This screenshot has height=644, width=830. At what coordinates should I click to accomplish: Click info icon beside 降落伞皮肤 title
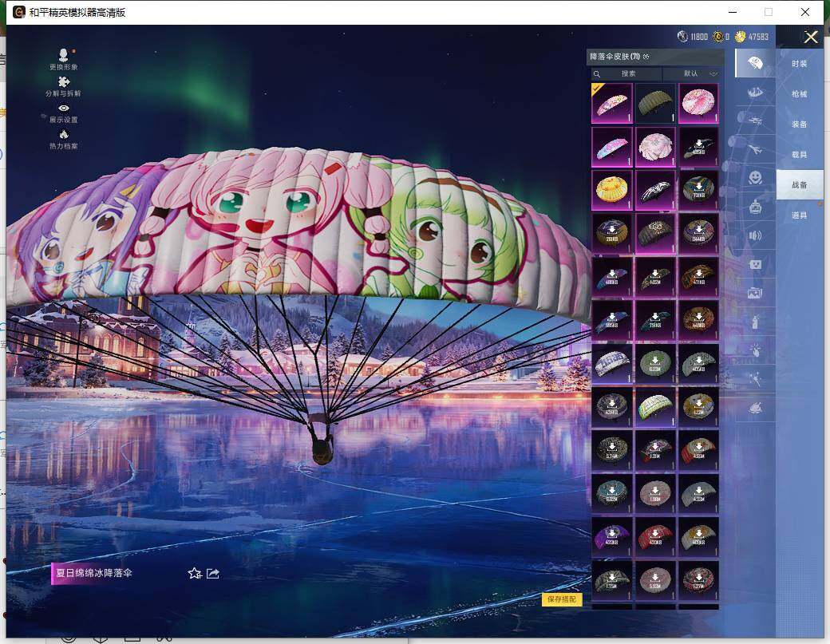click(646, 57)
